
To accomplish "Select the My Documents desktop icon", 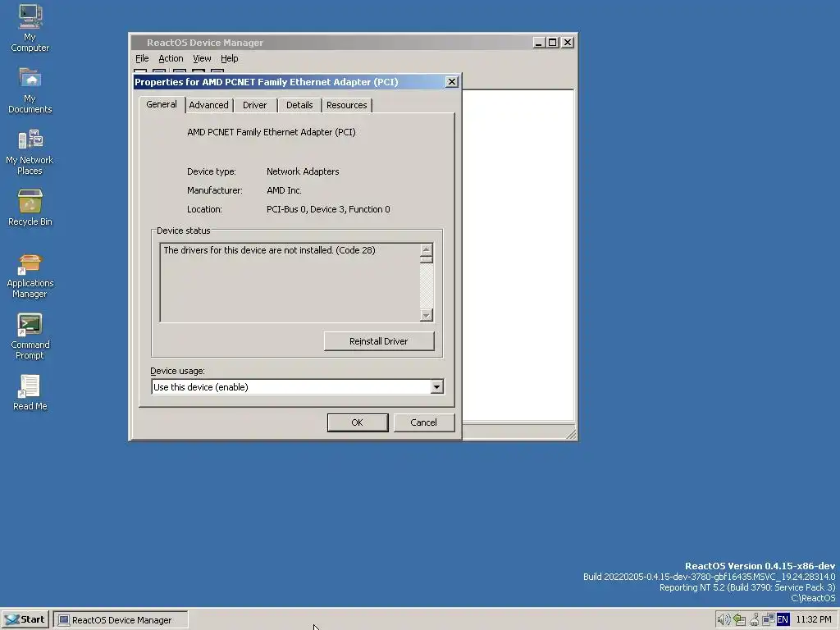I will (x=30, y=90).
